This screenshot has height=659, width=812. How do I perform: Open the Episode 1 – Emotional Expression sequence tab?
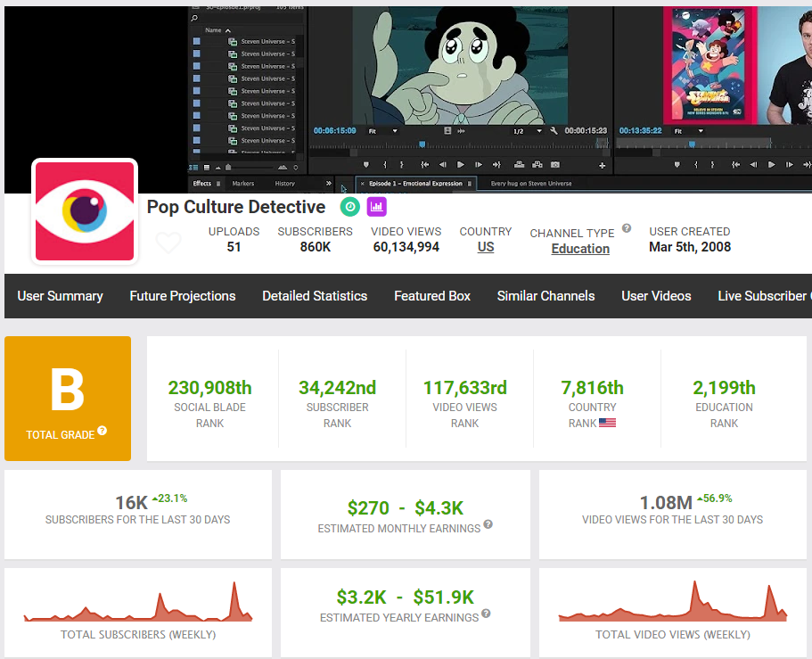[415, 184]
